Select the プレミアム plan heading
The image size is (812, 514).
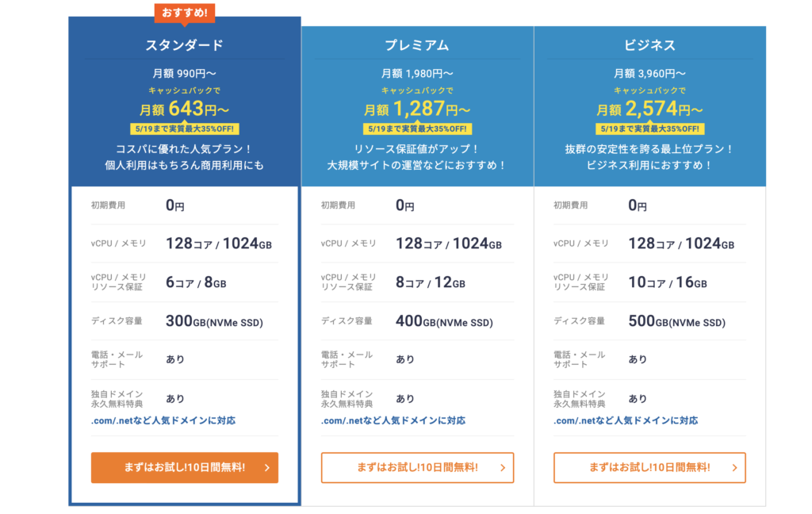point(417,45)
